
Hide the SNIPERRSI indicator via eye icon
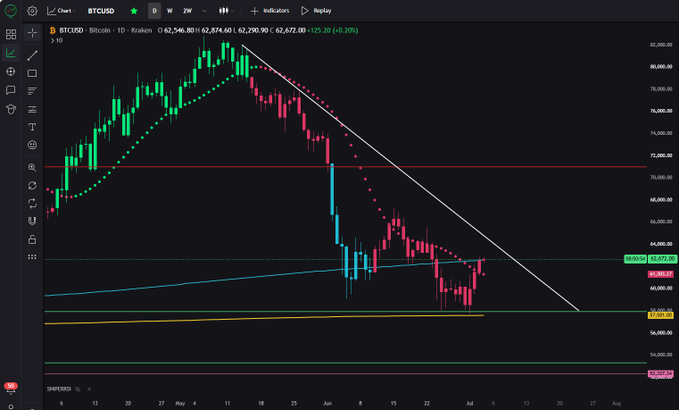click(78, 389)
